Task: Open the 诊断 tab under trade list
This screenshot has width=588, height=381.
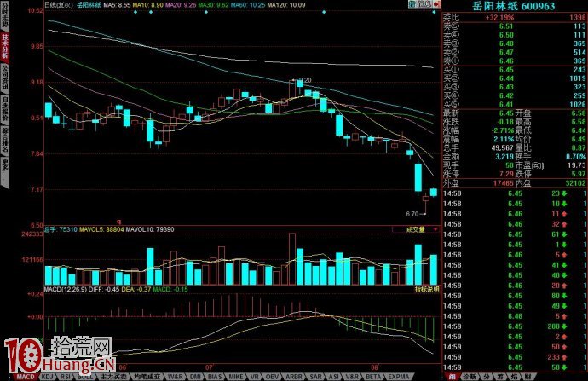Action: pyautogui.click(x=470, y=377)
